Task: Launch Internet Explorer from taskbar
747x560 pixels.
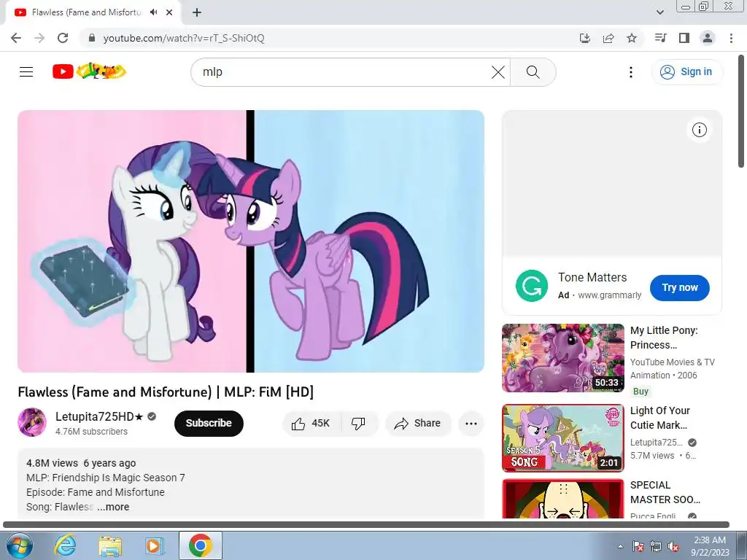Action: click(65, 545)
